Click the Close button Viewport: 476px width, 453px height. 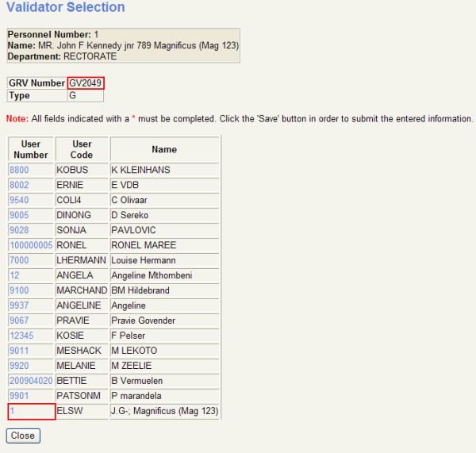pyautogui.click(x=23, y=436)
